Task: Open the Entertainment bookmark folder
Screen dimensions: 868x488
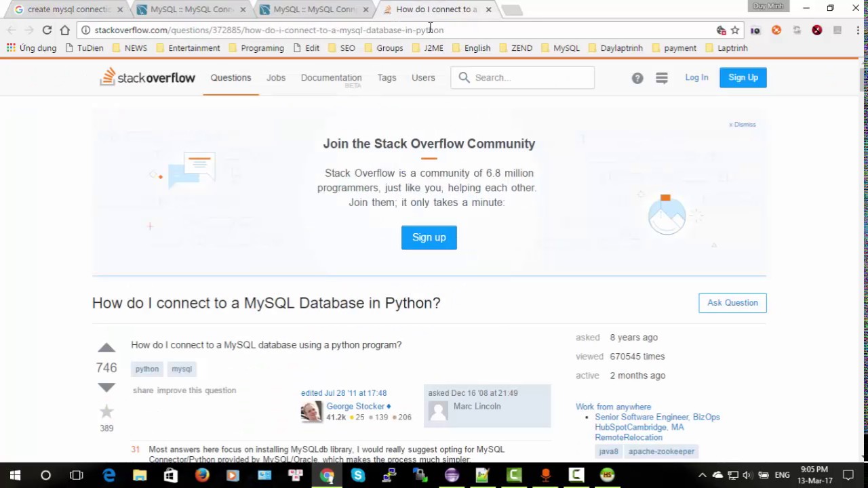Action: tap(188, 48)
